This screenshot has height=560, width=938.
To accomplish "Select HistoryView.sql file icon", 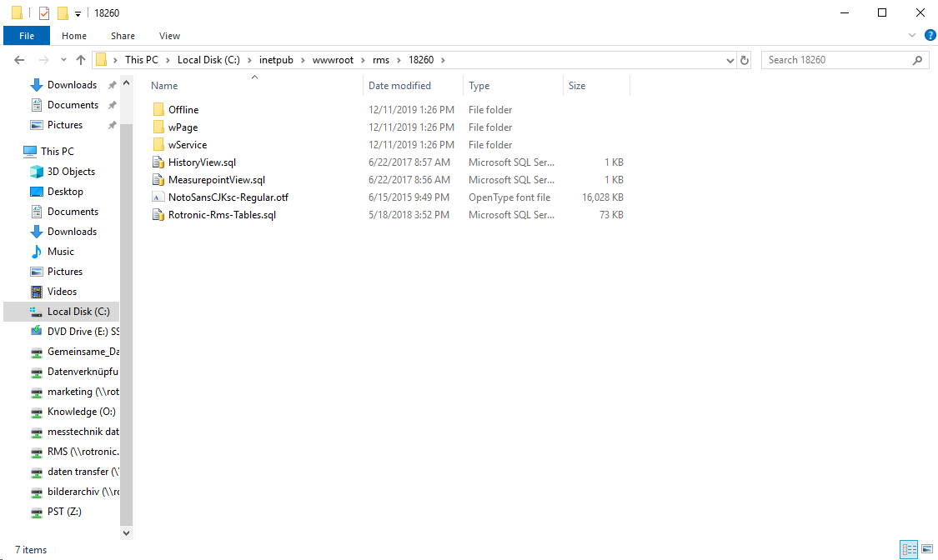I will tap(158, 162).
